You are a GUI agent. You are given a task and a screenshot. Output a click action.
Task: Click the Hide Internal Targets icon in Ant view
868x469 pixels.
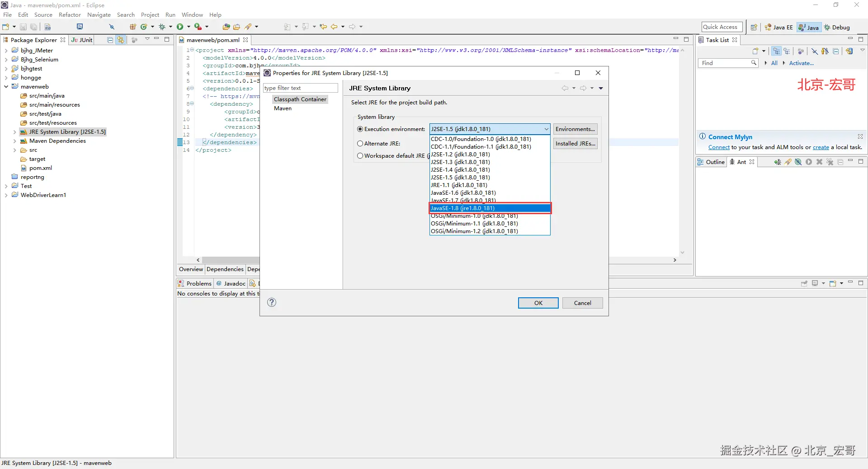pos(798,162)
